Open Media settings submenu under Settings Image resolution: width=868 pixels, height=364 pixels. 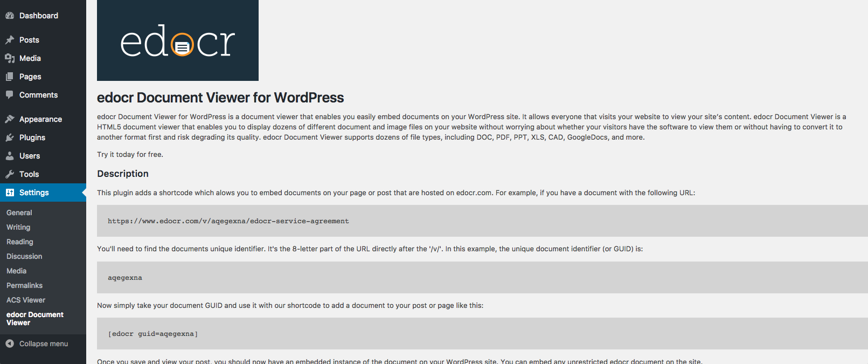click(16, 271)
